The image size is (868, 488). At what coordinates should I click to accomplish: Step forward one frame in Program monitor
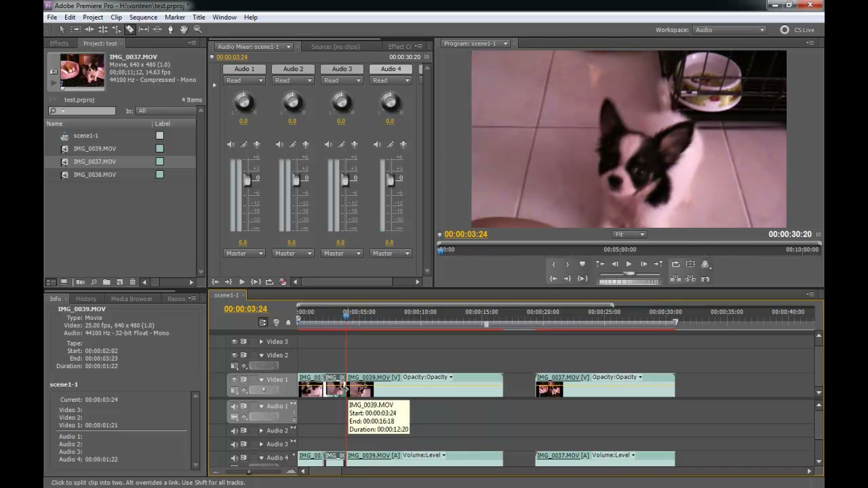[x=644, y=264]
